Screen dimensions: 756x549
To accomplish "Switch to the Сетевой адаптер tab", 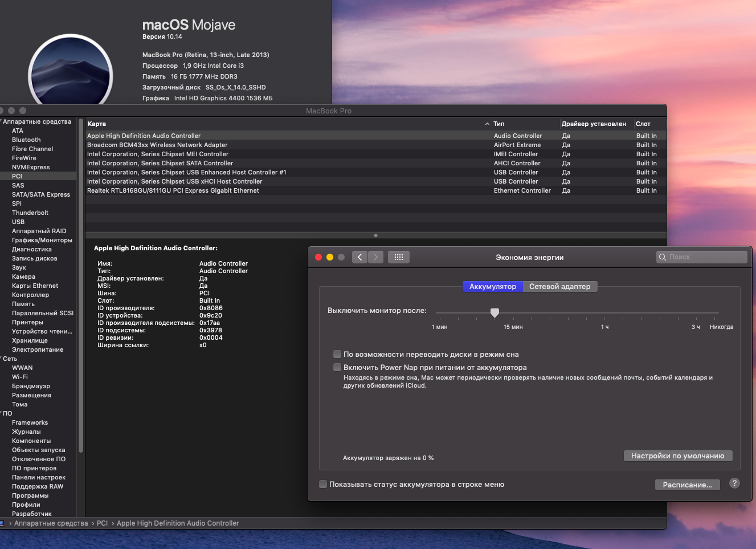I will click(x=559, y=286).
